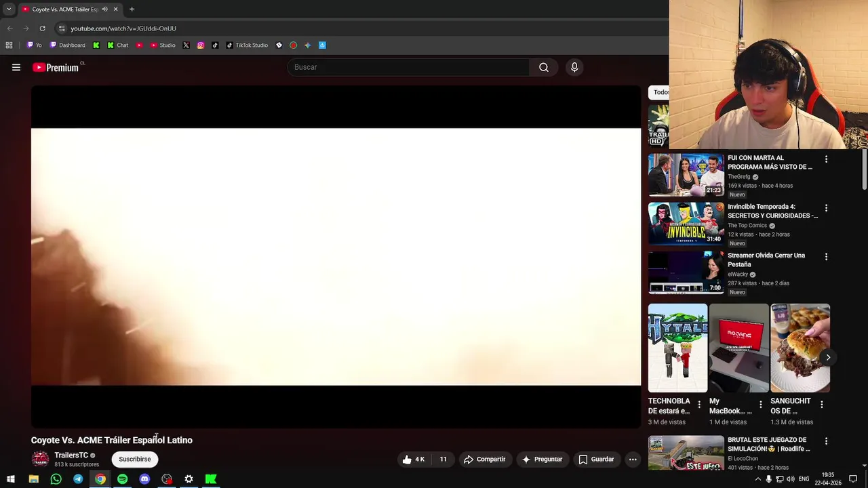
Task: Open options for SANGUCHITOS short
Action: [x=821, y=405]
